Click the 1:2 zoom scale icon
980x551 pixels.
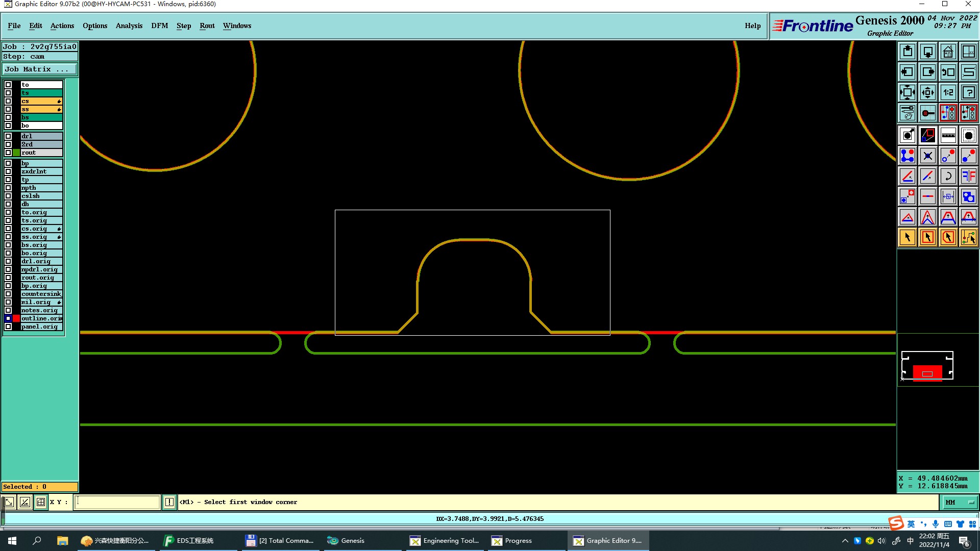[948, 92]
